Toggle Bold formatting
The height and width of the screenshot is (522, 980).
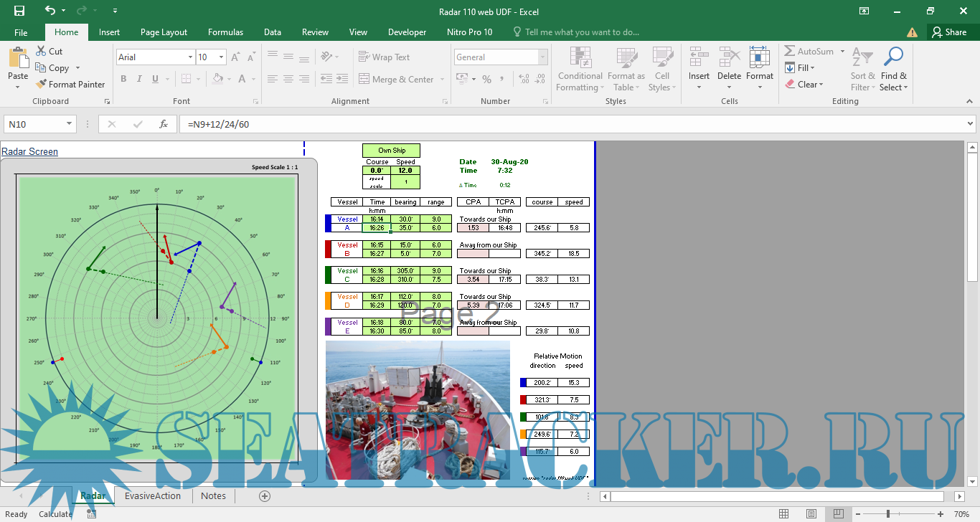(x=123, y=79)
